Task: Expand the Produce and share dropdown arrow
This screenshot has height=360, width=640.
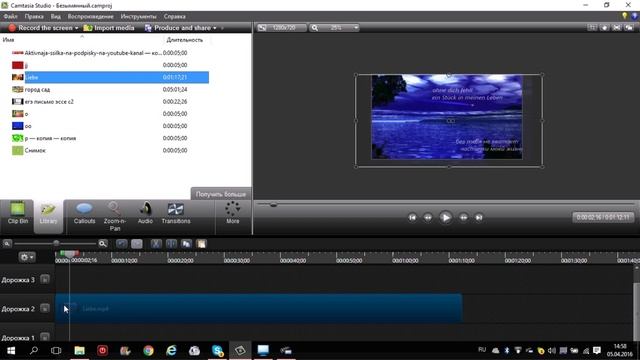Action: [x=215, y=28]
